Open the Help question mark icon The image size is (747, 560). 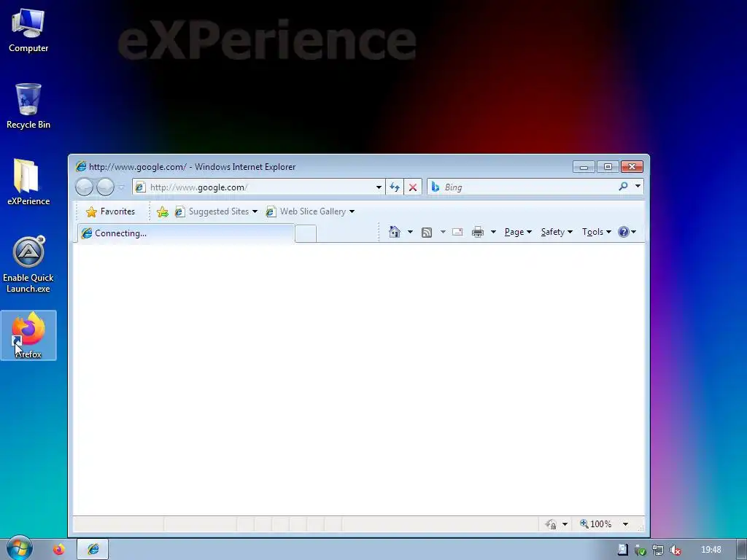pos(623,232)
